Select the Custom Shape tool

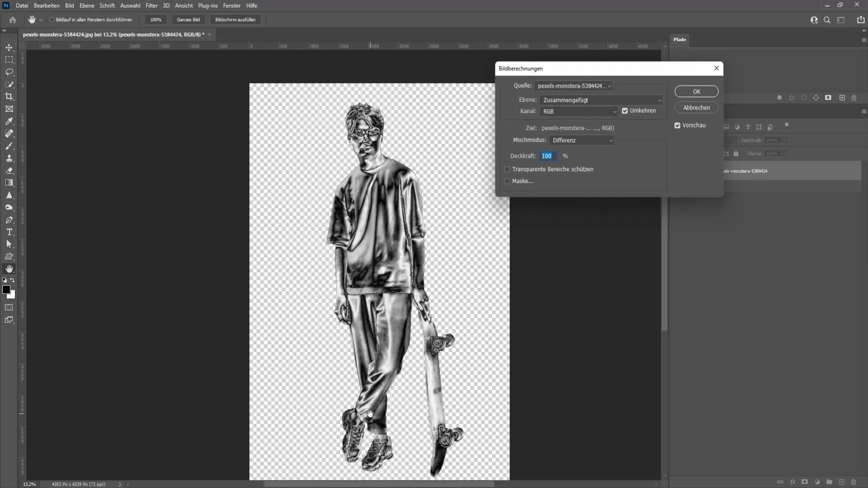(x=9, y=256)
